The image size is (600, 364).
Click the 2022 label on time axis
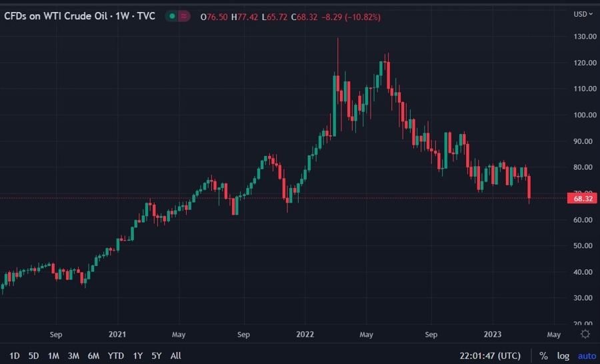tap(305, 335)
